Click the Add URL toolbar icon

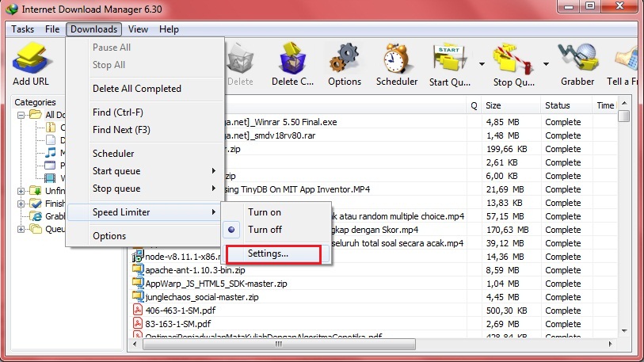click(x=31, y=59)
